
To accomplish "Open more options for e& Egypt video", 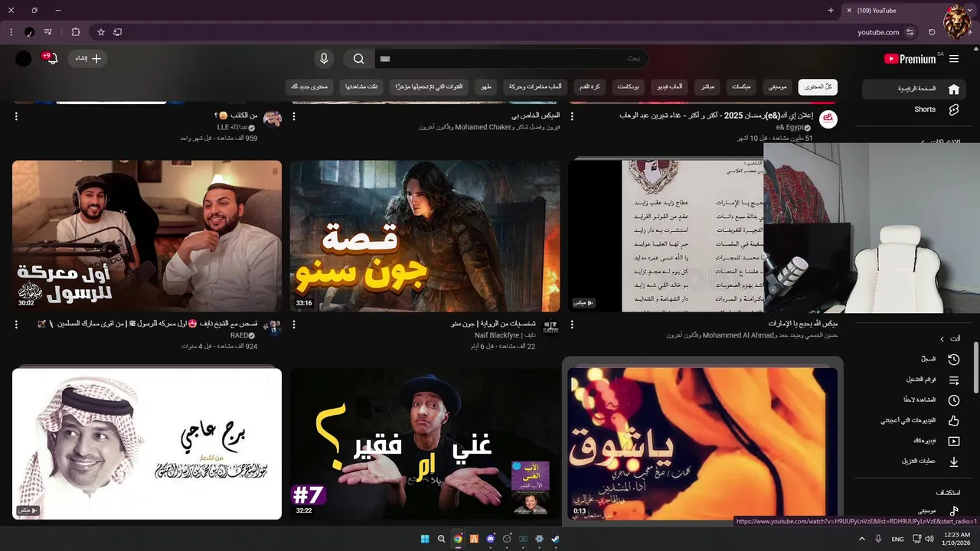I will click(x=572, y=116).
